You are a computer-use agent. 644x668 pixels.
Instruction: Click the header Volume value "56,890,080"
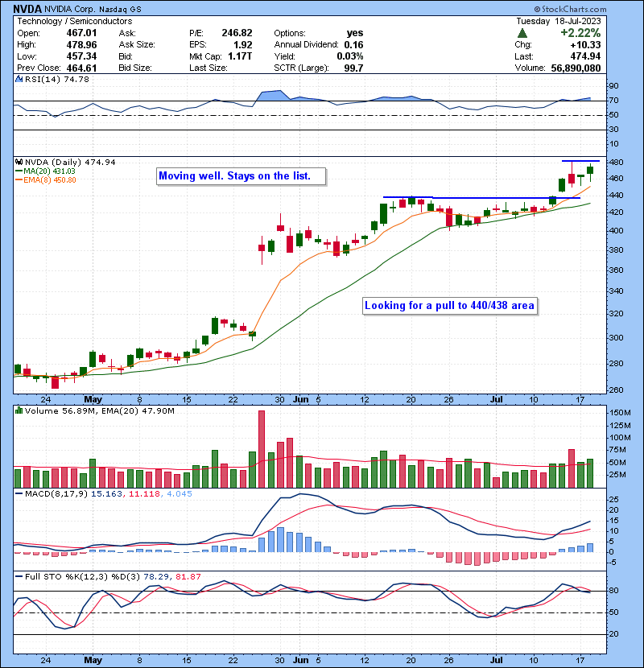pos(576,68)
